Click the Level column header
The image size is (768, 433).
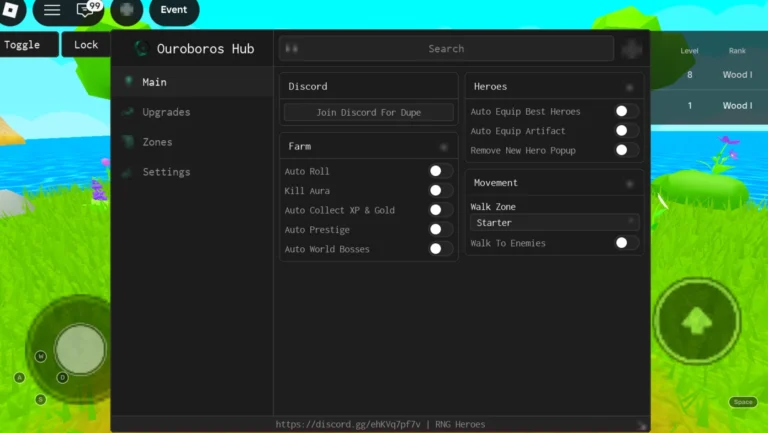(x=689, y=50)
